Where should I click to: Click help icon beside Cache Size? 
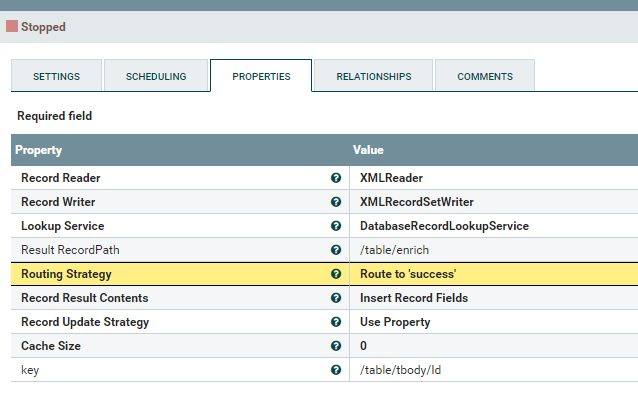336,346
